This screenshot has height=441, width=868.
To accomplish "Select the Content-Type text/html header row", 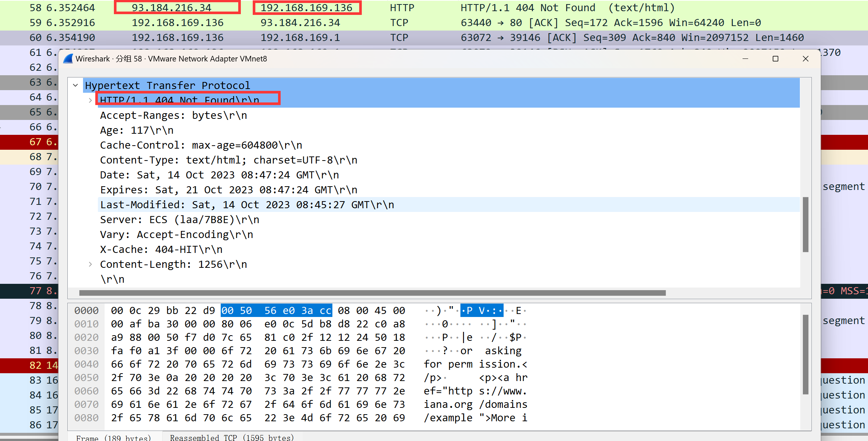I will 449,160.
